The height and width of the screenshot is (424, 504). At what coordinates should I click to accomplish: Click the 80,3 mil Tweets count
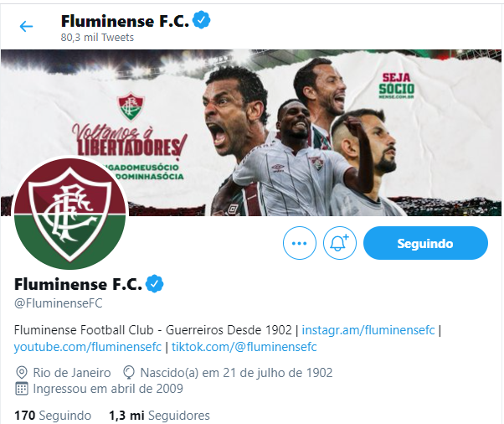[97, 38]
